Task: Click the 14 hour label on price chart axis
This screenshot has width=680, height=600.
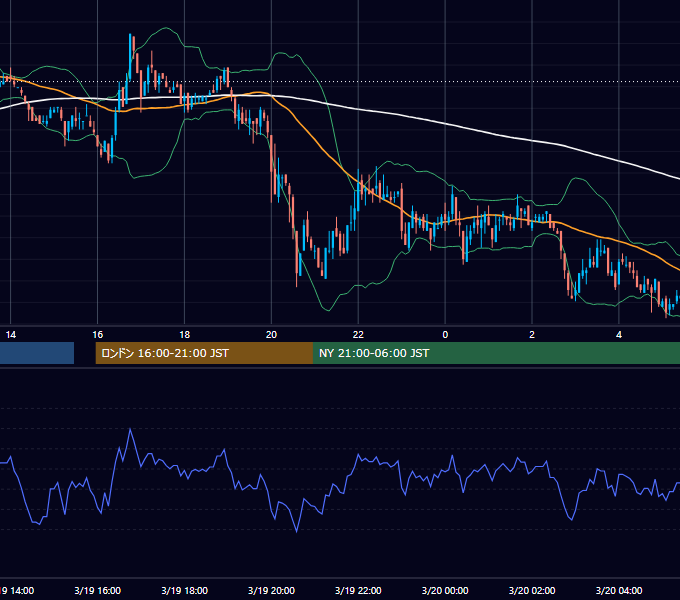Action: pyautogui.click(x=11, y=335)
